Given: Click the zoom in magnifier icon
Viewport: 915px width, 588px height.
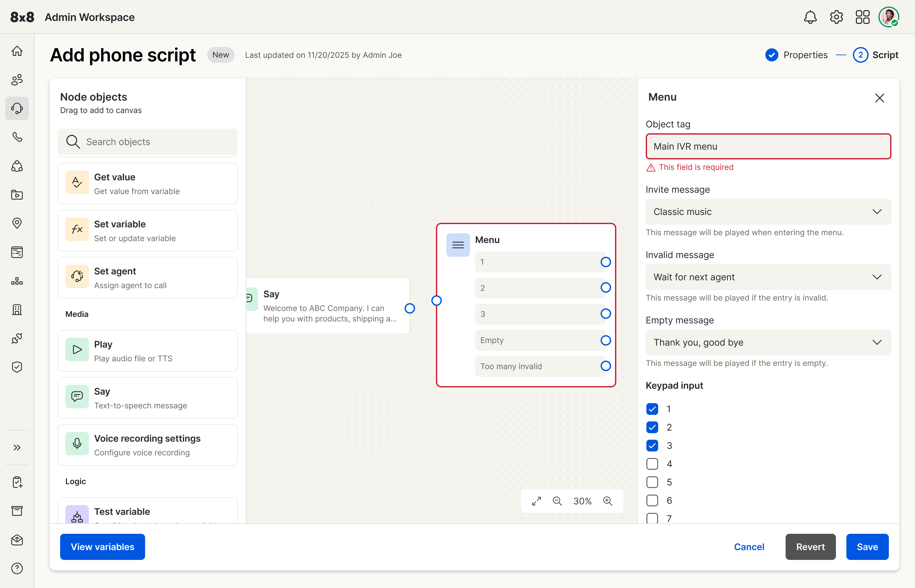Looking at the screenshot, I should coord(607,501).
